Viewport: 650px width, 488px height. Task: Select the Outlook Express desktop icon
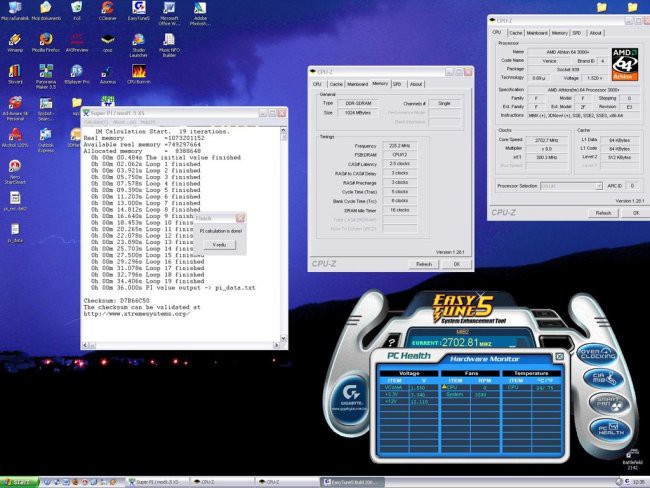point(46,141)
